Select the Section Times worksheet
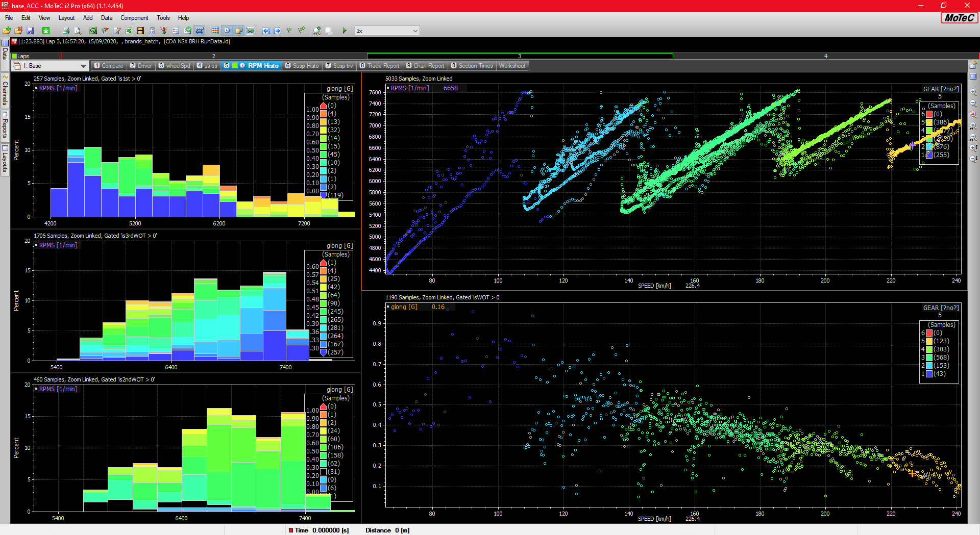 click(472, 65)
